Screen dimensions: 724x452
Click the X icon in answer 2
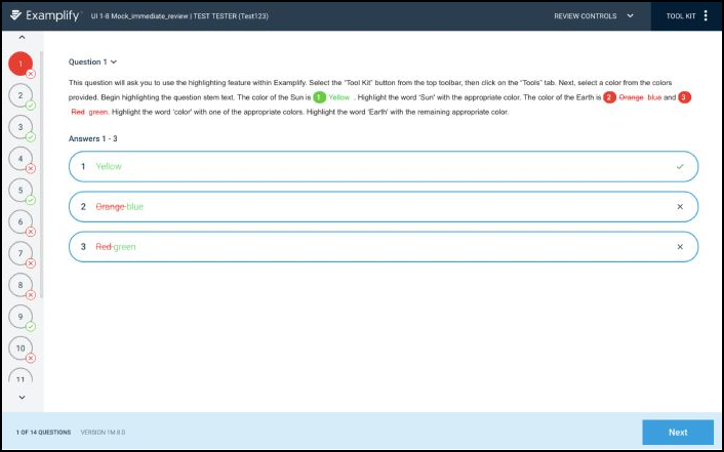pos(680,207)
